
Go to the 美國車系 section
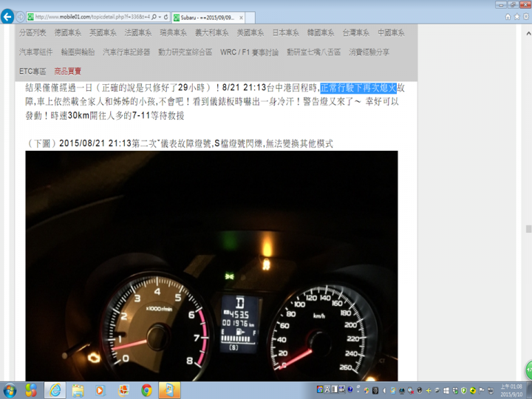pyautogui.click(x=250, y=33)
